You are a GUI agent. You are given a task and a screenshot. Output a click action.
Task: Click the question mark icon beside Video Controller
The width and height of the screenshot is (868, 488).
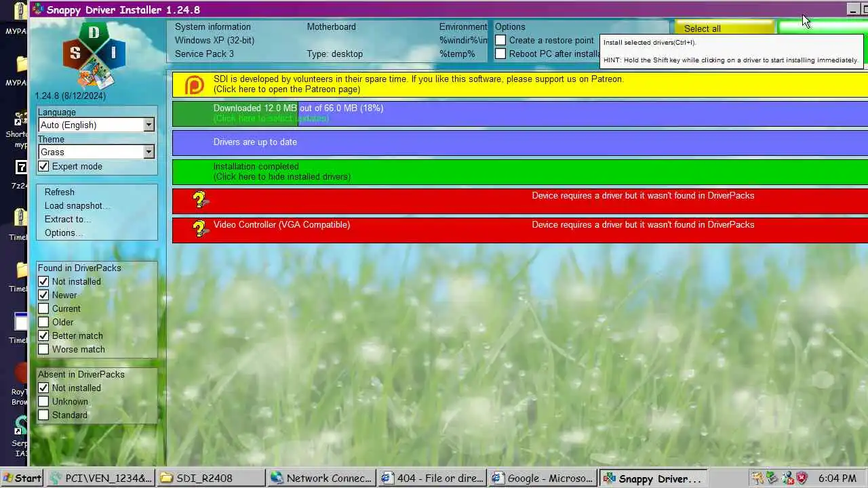pyautogui.click(x=199, y=228)
